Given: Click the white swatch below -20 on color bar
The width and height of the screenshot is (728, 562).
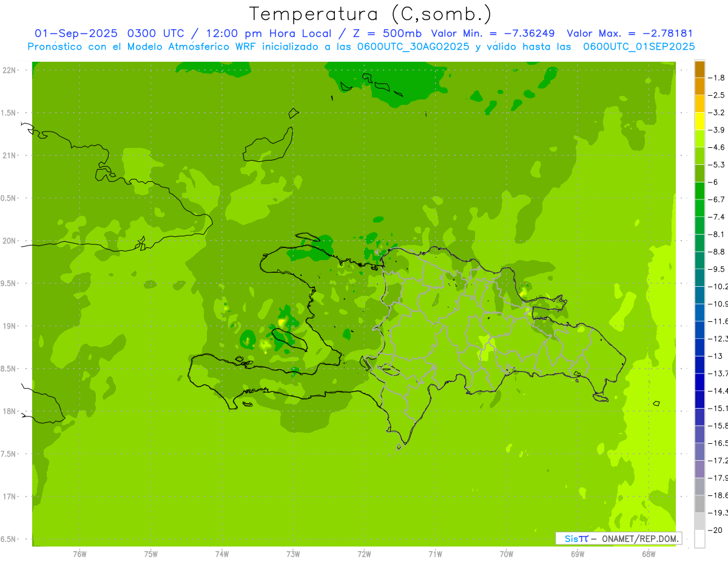Looking at the screenshot, I should [699, 539].
